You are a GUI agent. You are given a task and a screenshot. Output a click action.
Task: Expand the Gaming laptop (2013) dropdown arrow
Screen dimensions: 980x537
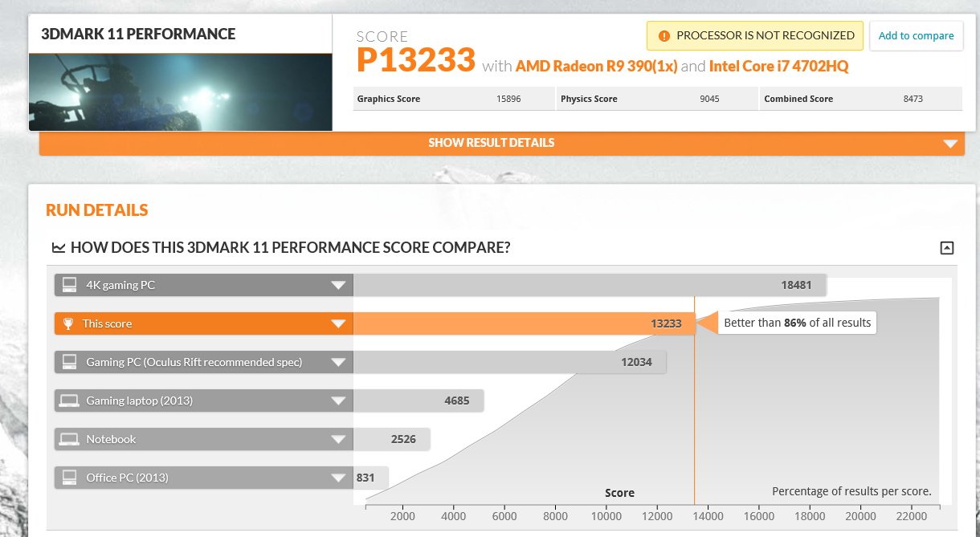pos(338,401)
